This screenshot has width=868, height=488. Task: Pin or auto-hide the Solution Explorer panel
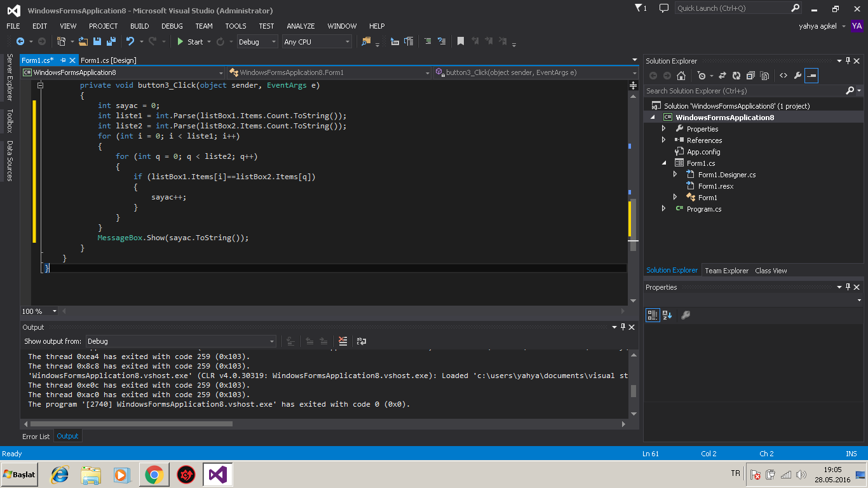click(848, 60)
